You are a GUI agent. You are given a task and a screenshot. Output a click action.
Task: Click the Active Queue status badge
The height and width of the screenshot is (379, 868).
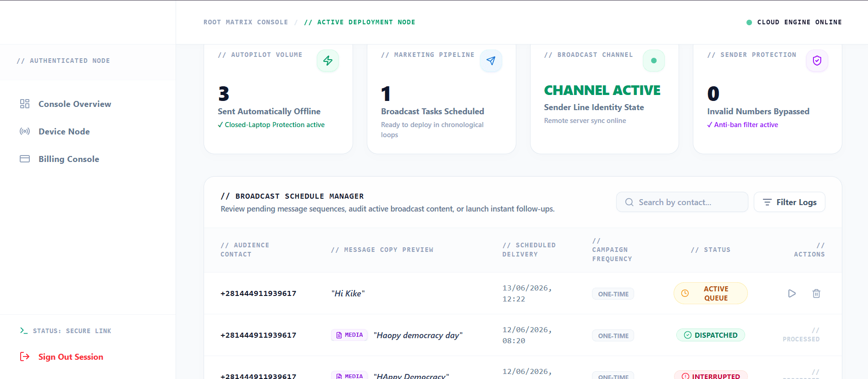pyautogui.click(x=711, y=293)
